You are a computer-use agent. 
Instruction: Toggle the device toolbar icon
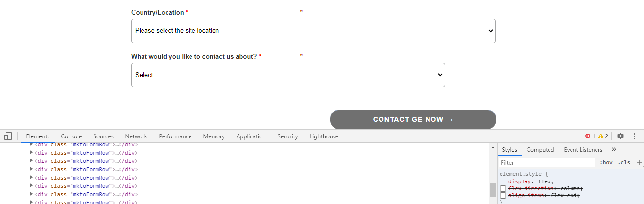(8, 136)
